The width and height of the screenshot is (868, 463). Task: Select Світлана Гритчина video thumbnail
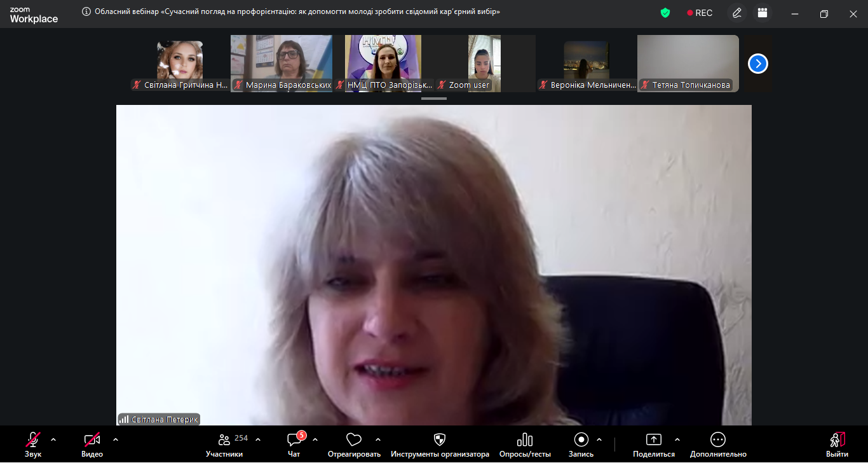(180, 64)
